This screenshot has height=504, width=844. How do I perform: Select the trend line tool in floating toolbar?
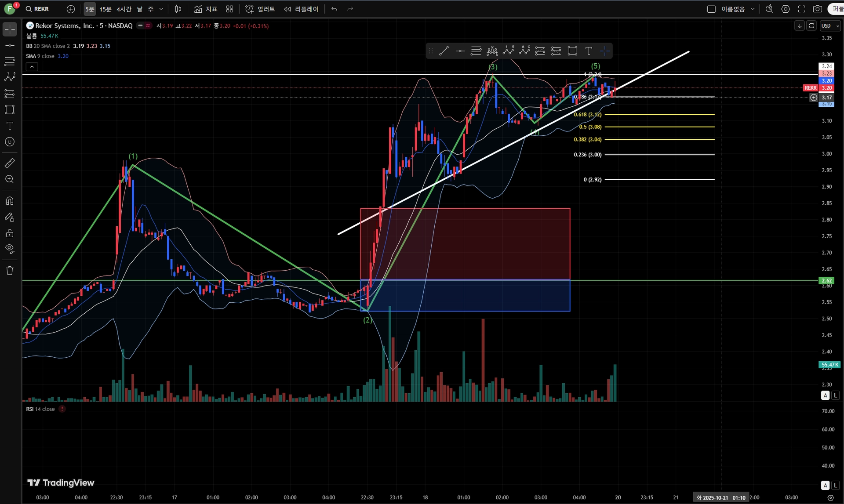pyautogui.click(x=444, y=51)
